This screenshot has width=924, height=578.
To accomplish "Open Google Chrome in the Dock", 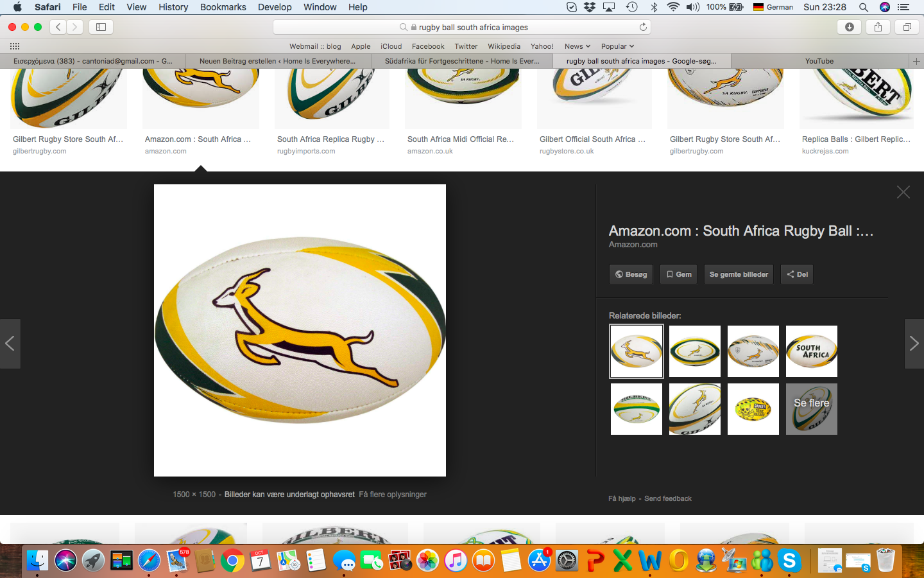I will [x=232, y=561].
